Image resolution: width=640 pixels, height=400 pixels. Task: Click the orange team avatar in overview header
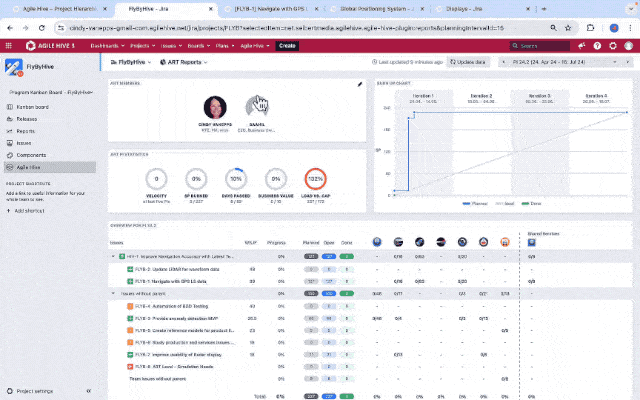pos(505,242)
